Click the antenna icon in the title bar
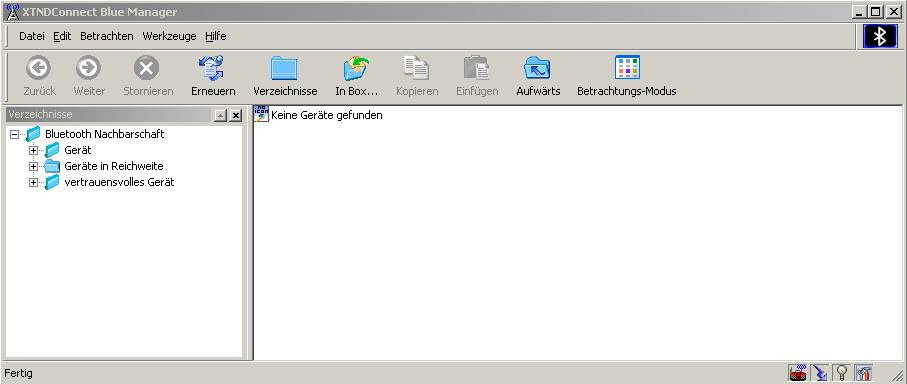Screen dimensions: 907x384 [12, 12]
